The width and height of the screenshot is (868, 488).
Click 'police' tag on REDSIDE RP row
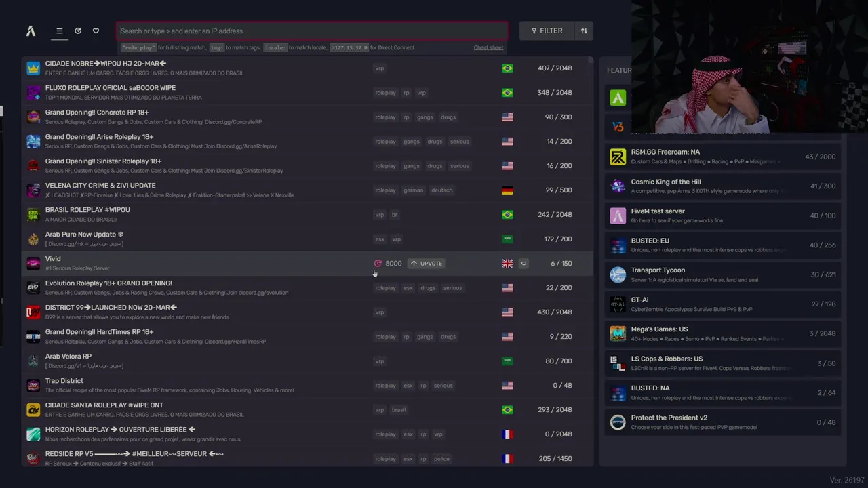[x=441, y=459]
